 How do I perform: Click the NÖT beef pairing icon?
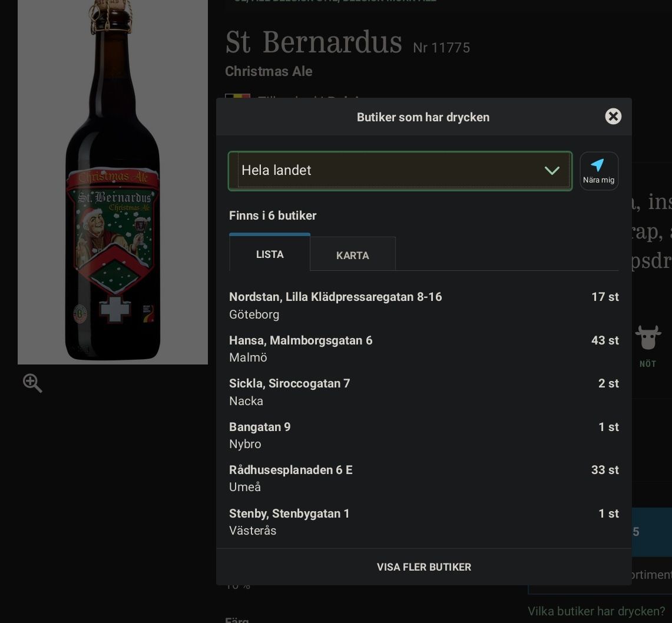pyautogui.click(x=648, y=346)
